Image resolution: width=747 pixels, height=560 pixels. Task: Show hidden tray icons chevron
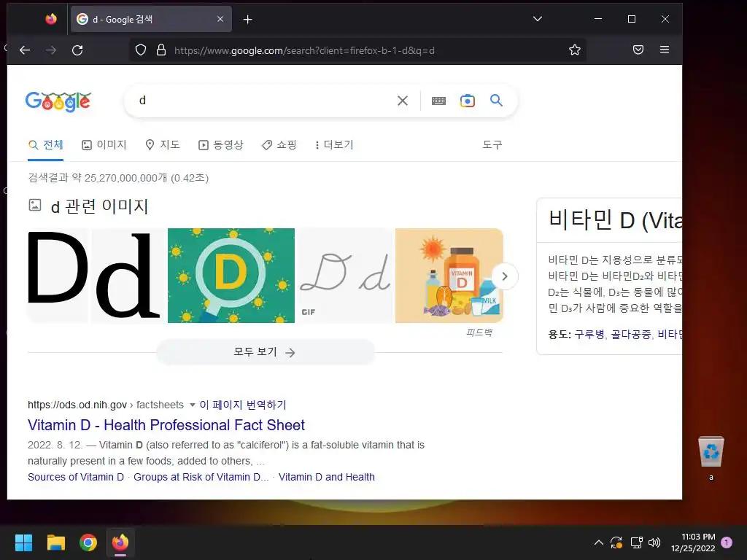pos(599,542)
